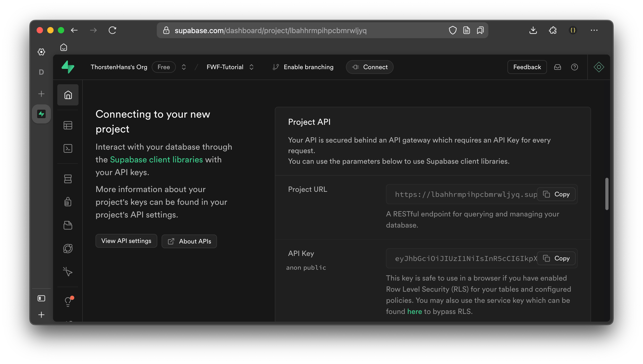Click the help question mark icon
This screenshot has height=364, width=643.
pos(574,67)
